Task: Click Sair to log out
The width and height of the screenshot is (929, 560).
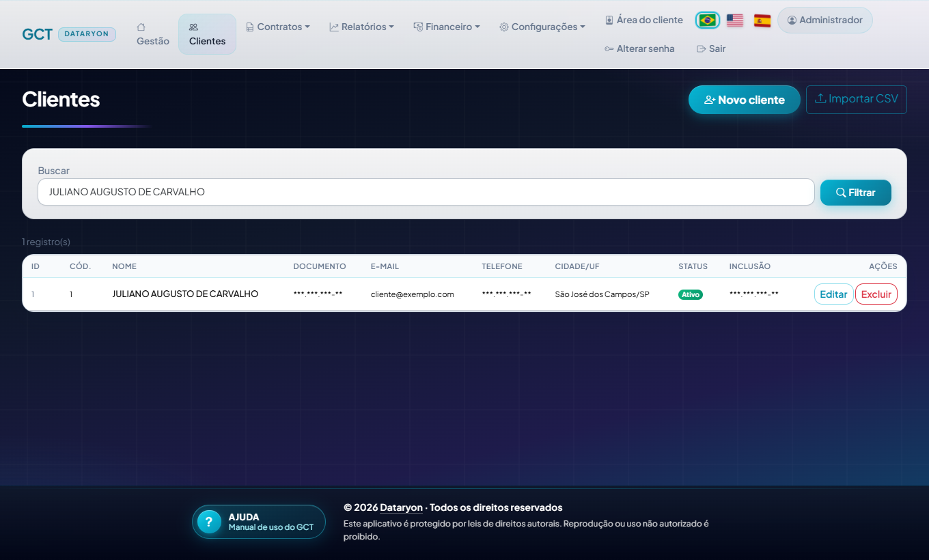Action: pos(711,48)
